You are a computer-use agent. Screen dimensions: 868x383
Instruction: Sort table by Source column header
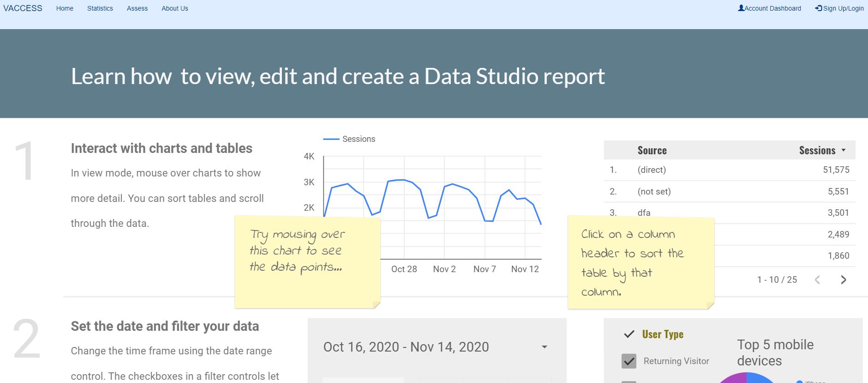coord(652,151)
